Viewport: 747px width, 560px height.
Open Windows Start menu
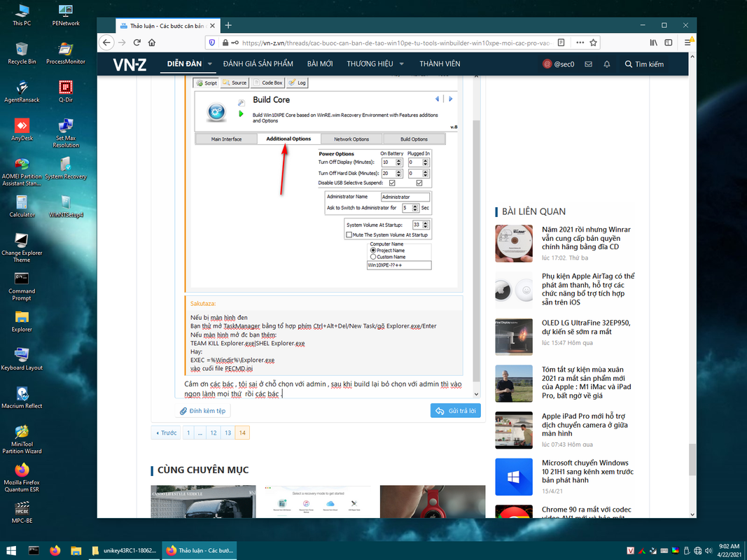(11, 550)
